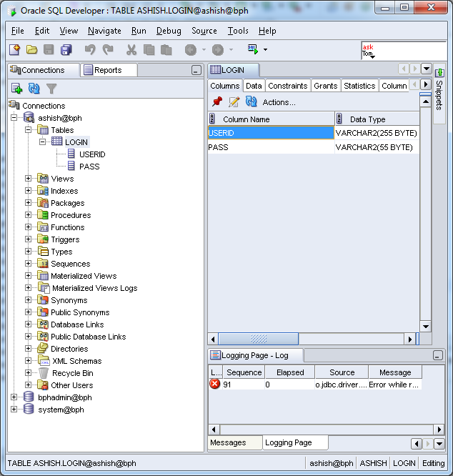Click the filter funnel icon
453x476 pixels.
[51, 89]
